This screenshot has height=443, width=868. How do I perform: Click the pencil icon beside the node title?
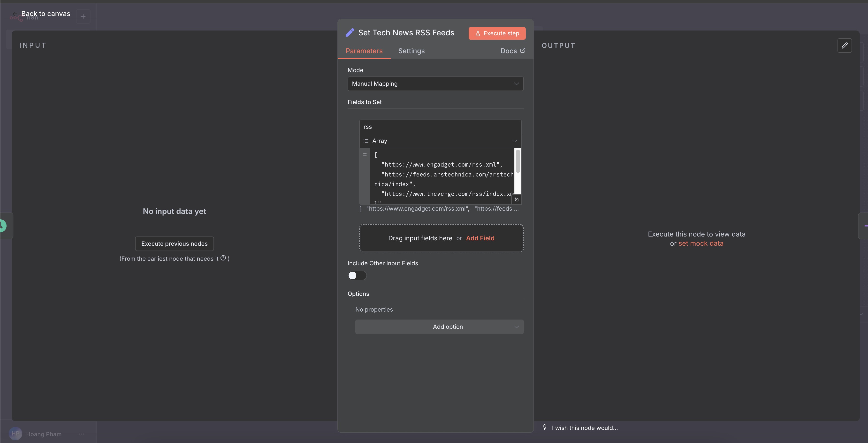pos(350,32)
